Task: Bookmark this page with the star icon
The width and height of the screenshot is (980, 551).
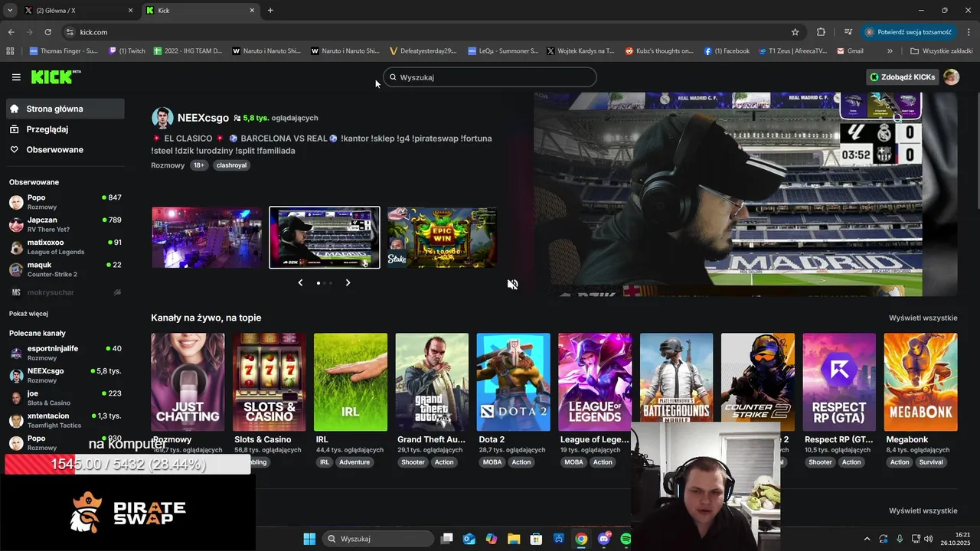Action: tap(795, 32)
